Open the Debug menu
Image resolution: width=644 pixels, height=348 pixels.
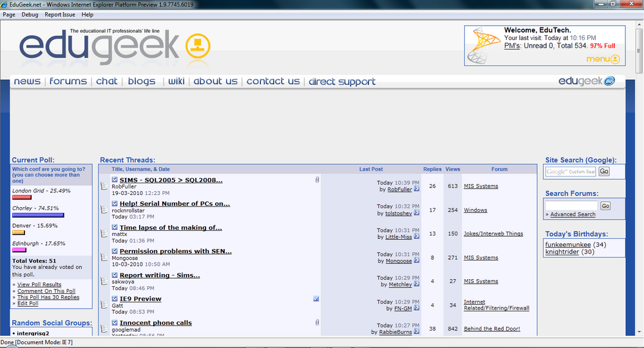point(30,14)
